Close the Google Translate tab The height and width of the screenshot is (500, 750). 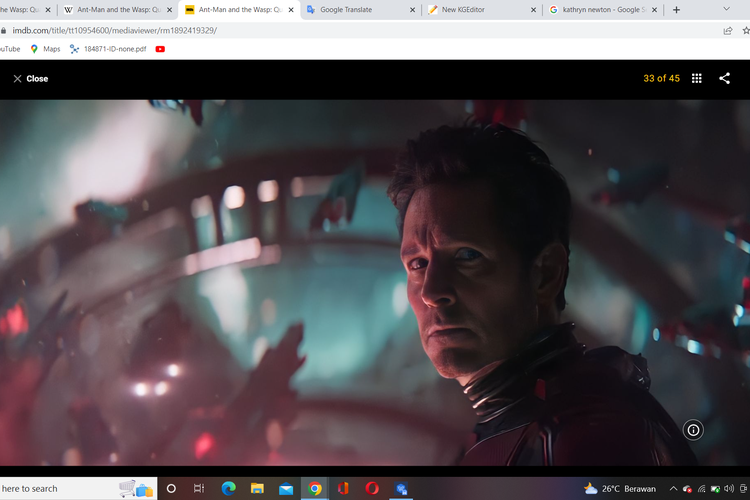click(413, 10)
